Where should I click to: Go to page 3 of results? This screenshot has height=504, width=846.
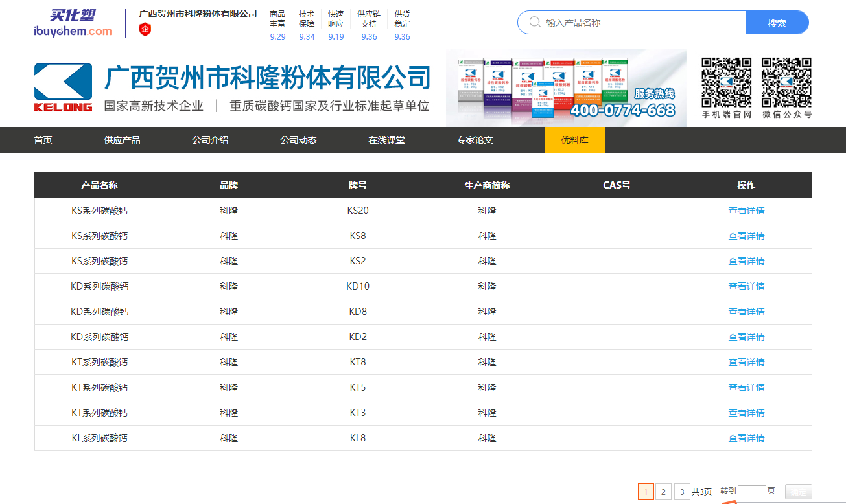tap(682, 492)
